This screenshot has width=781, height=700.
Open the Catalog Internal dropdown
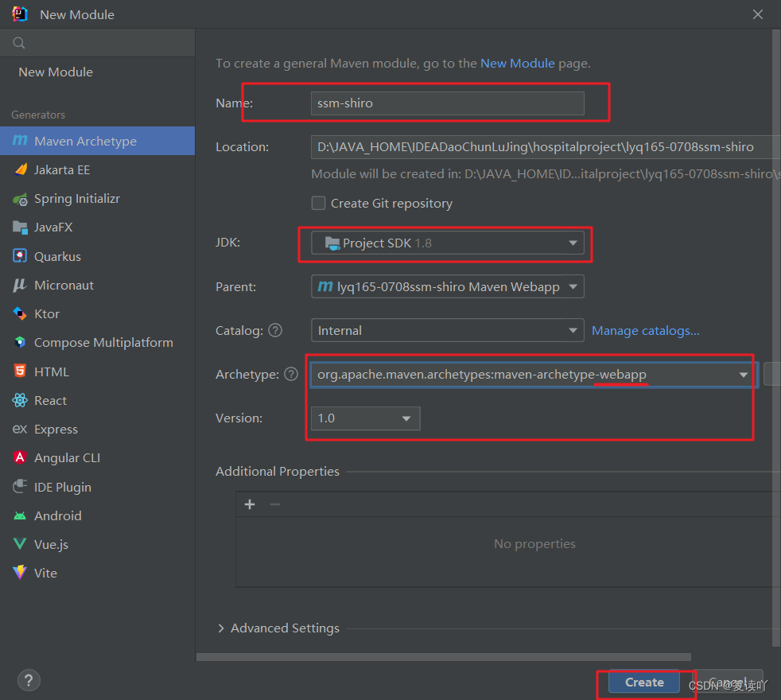[447, 331]
